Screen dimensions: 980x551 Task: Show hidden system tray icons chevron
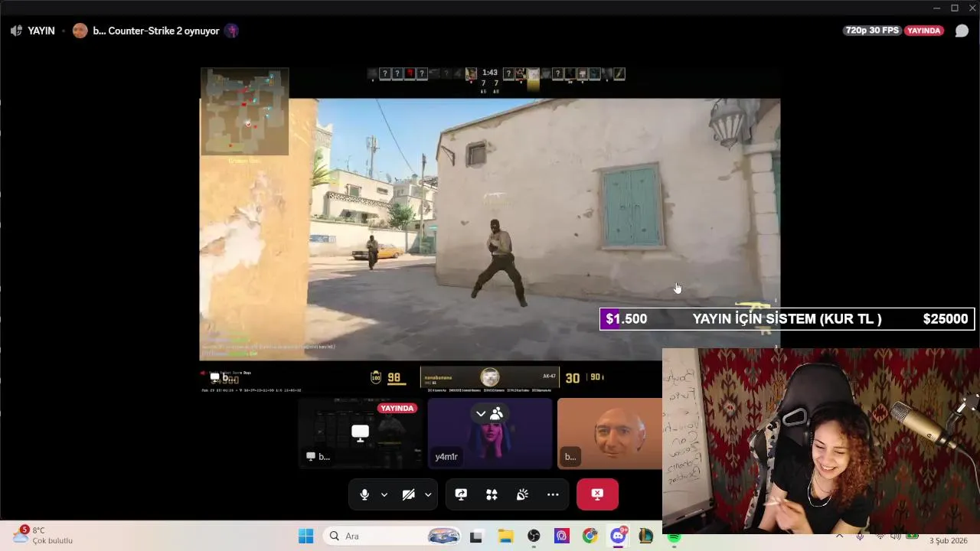(x=840, y=536)
